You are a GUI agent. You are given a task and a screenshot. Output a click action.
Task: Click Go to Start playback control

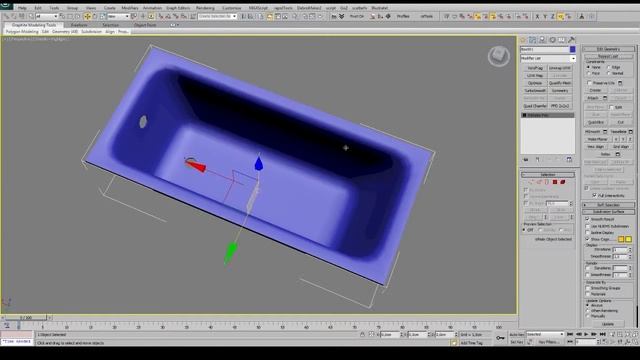point(570,334)
